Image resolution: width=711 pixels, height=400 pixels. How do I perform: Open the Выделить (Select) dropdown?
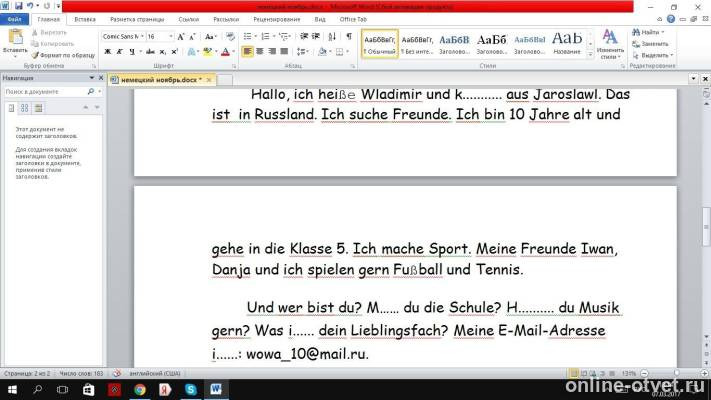click(653, 55)
